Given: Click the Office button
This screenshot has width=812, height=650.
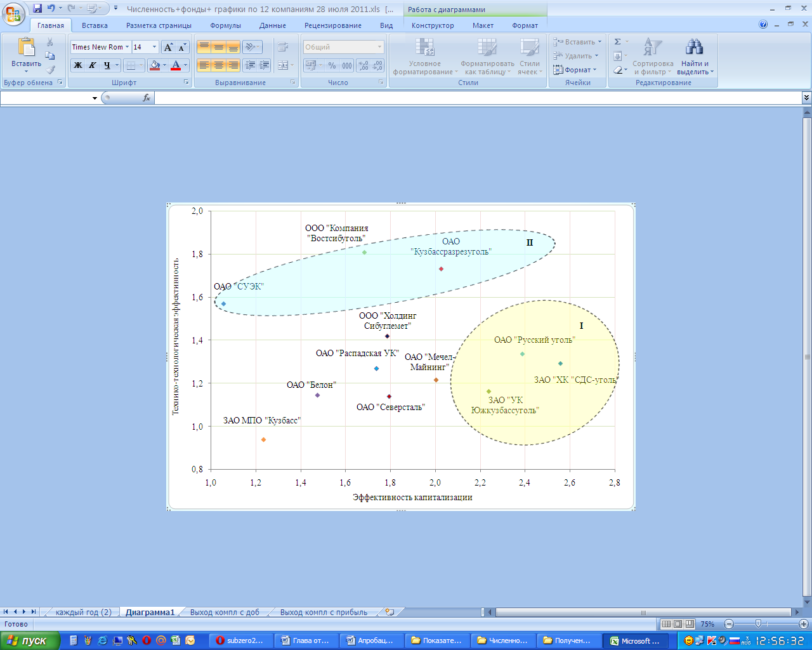Looking at the screenshot, I should (x=14, y=13).
